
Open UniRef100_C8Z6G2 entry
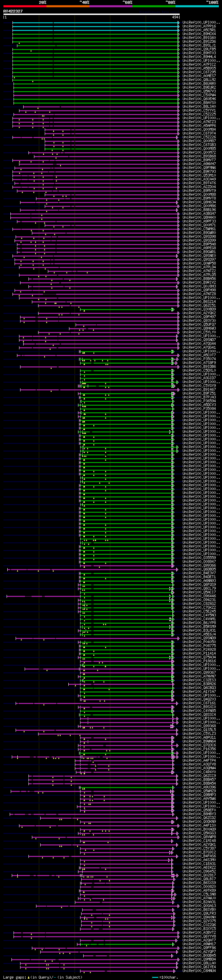pos(199,604)
